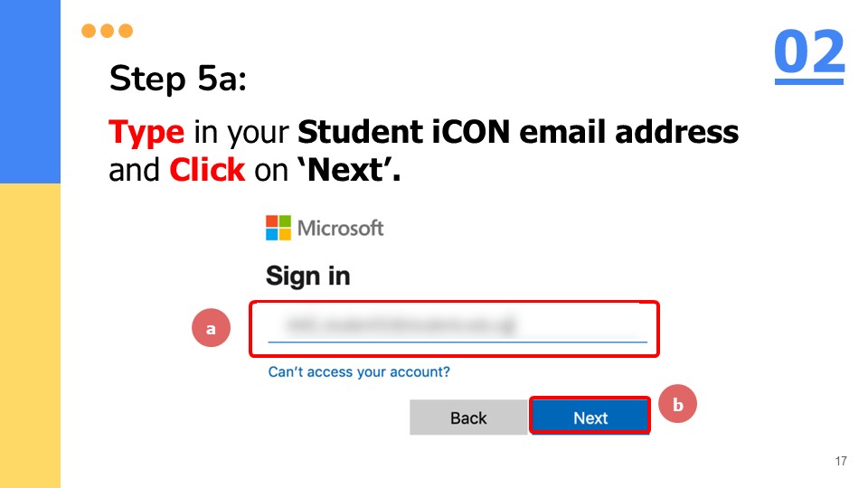Click the slide page number 17

(841, 461)
